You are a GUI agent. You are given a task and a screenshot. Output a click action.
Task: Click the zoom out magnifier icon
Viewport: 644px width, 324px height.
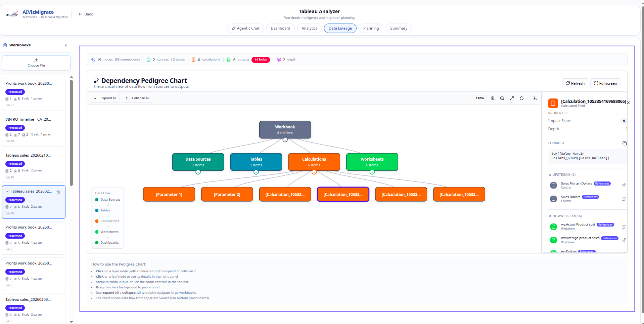pos(502,98)
